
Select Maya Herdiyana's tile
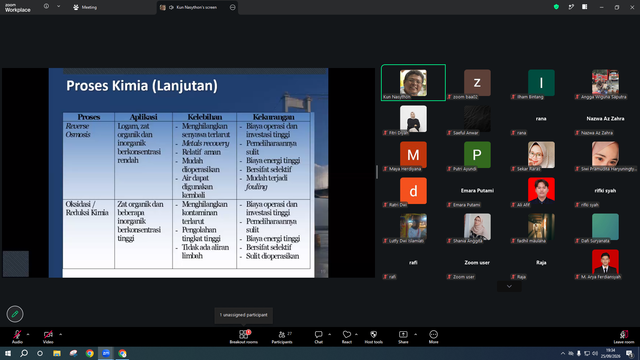click(x=413, y=154)
